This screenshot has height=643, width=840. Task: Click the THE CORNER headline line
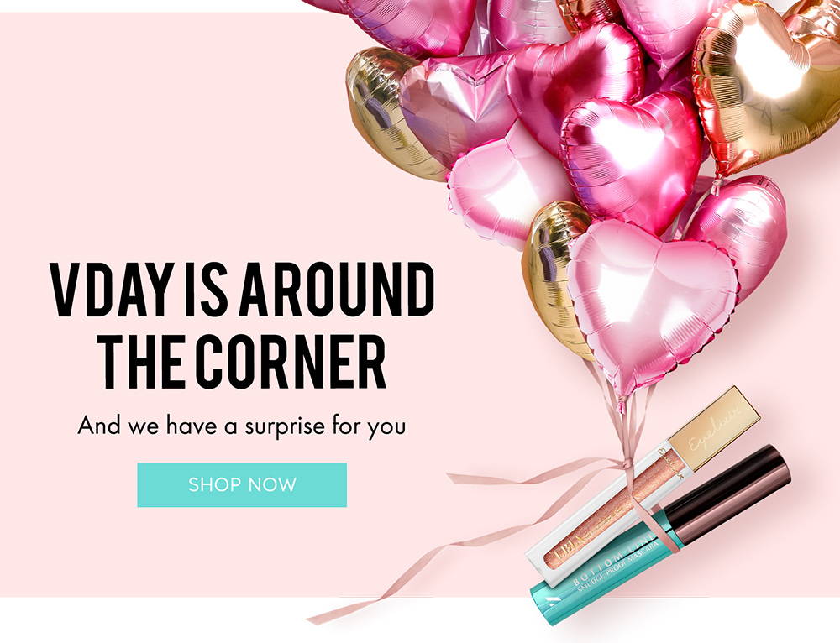click(242, 362)
